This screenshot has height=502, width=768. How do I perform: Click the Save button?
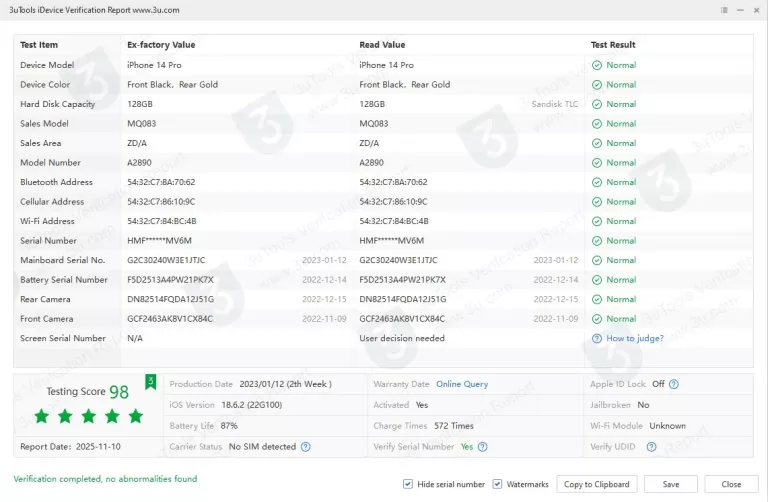[x=671, y=484]
